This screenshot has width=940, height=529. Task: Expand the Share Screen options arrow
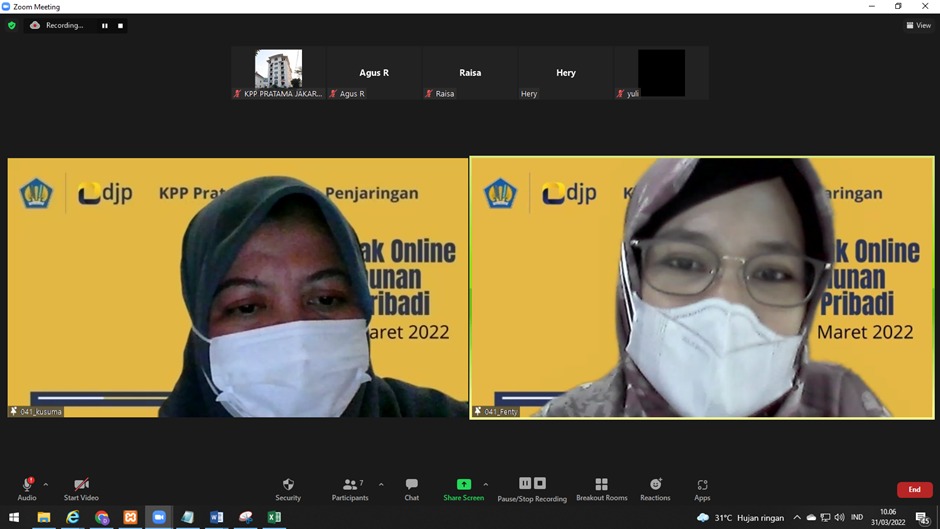click(486, 484)
